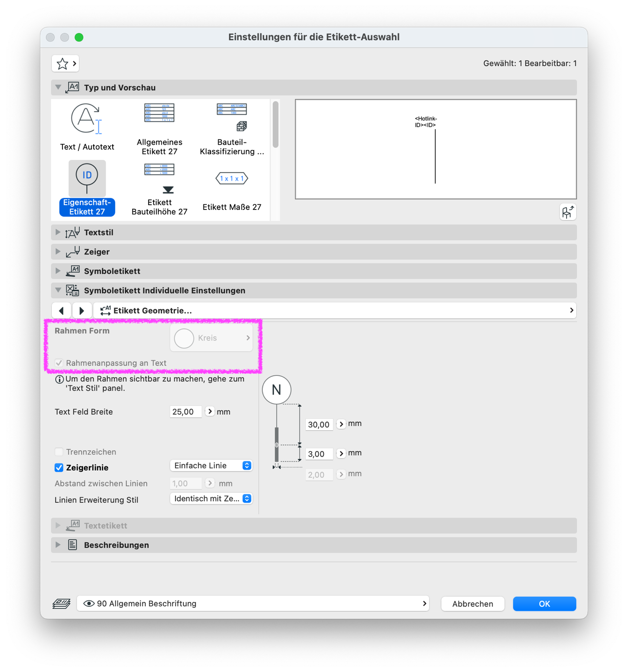Select the Text / Autotext label type
The width and height of the screenshot is (628, 672).
click(x=87, y=127)
